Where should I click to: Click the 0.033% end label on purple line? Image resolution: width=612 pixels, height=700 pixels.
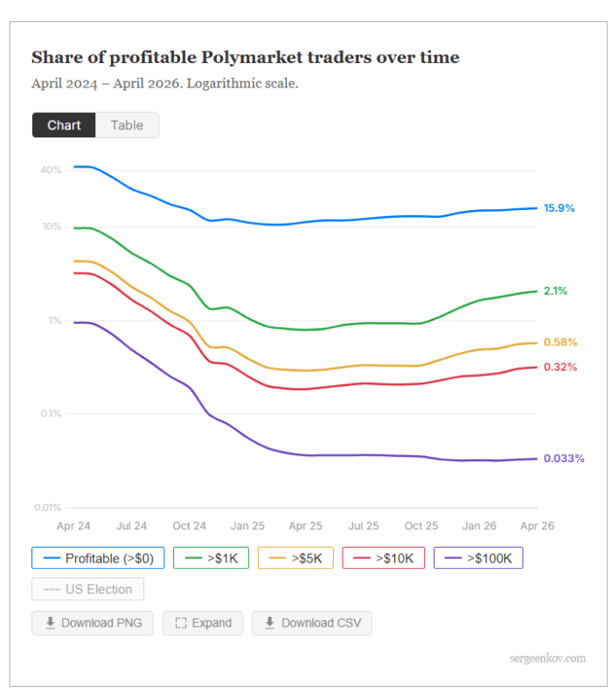point(564,458)
